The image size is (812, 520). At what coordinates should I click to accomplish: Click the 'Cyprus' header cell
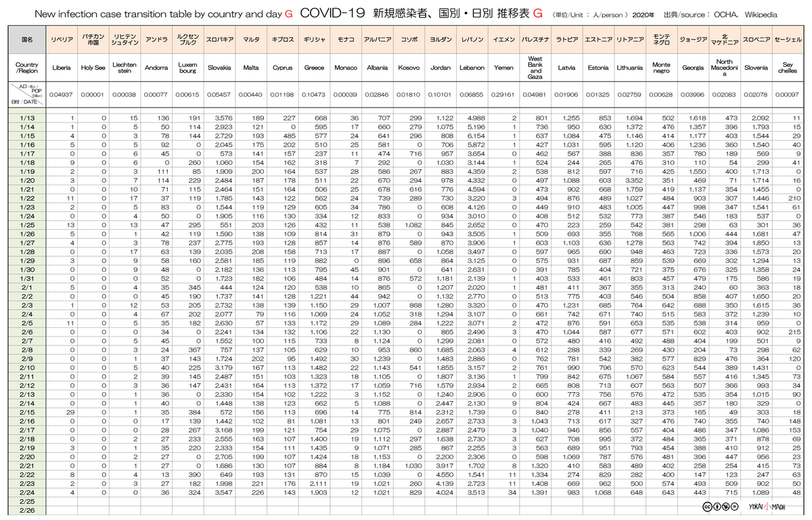(282, 68)
